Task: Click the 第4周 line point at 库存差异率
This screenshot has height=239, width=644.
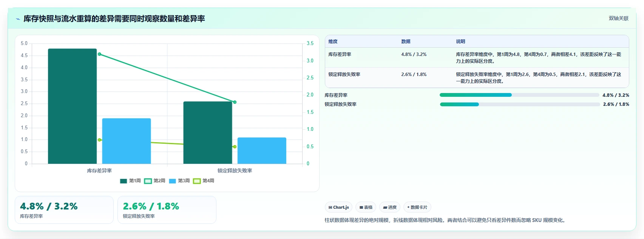Action: [99, 140]
